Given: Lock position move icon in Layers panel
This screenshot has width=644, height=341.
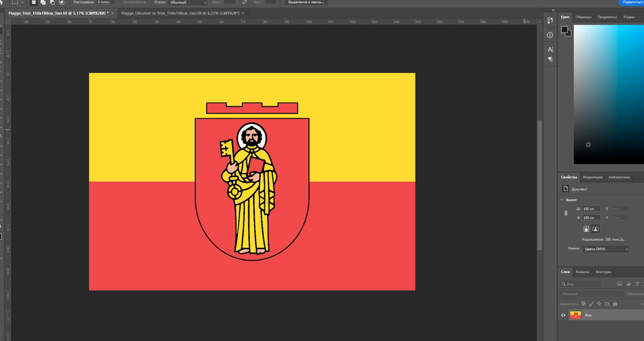Looking at the screenshot, I should [x=599, y=304].
